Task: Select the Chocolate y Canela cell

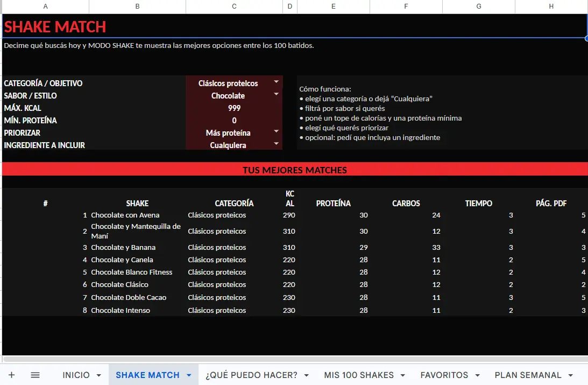Action: [x=137, y=260]
